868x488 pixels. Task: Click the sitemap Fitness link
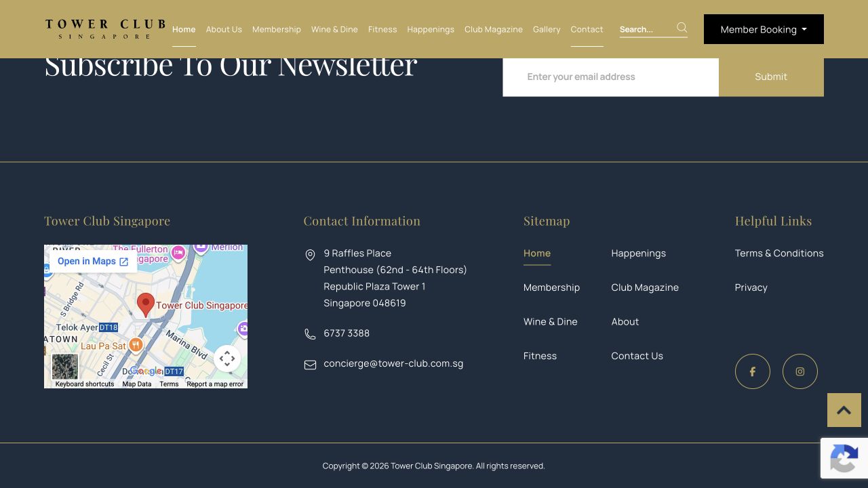(540, 356)
